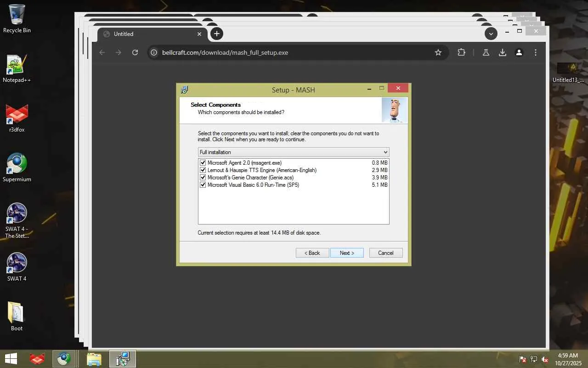Expand the Full installation dropdown
Viewport: 588px width, 368px height.
coord(294,152)
